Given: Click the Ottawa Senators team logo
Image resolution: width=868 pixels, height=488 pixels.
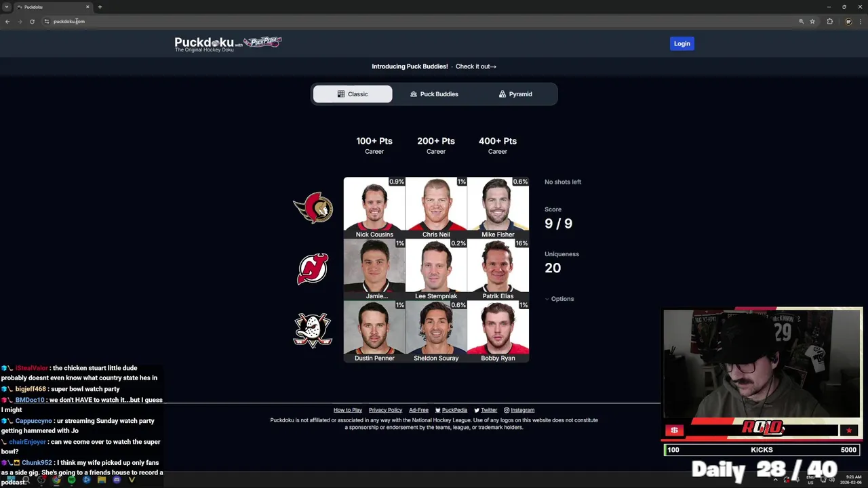Looking at the screenshot, I should tap(313, 208).
